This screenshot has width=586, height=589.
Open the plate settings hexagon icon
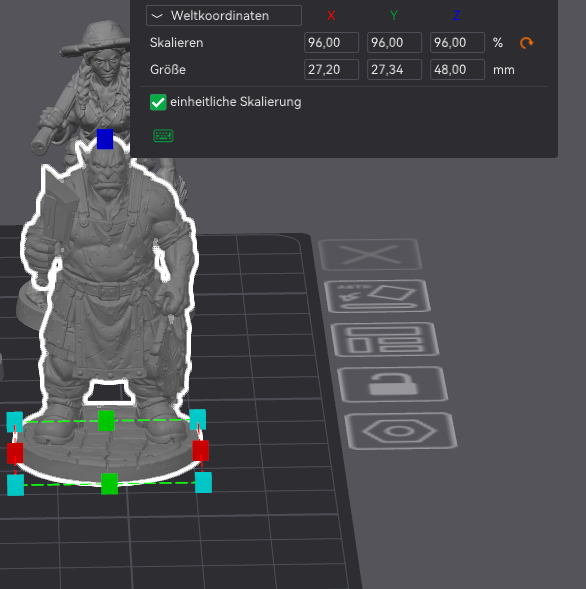(x=400, y=430)
